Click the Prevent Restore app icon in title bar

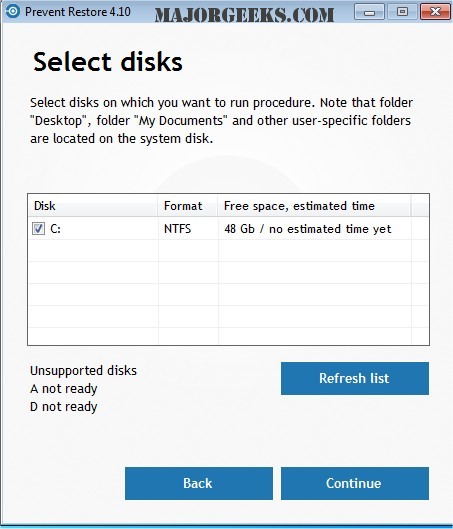pos(12,11)
